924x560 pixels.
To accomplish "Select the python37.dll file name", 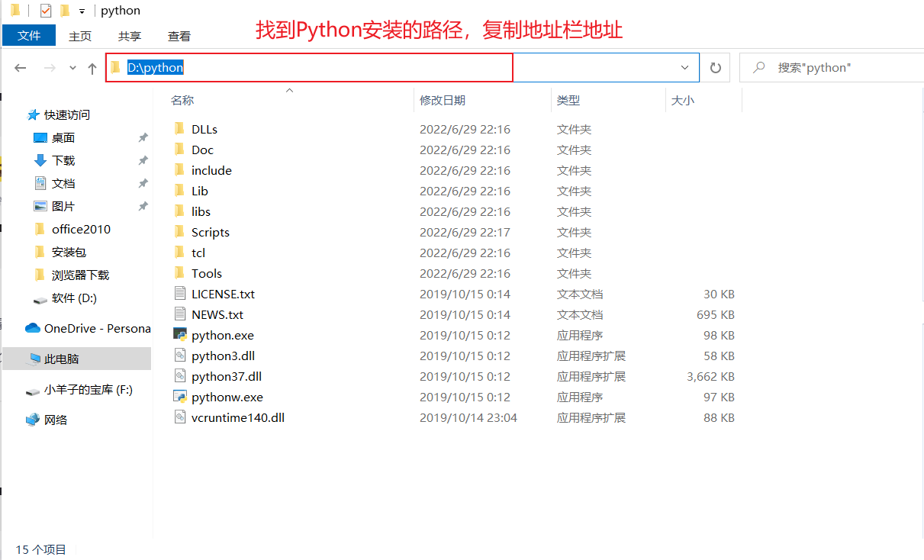I will [227, 376].
